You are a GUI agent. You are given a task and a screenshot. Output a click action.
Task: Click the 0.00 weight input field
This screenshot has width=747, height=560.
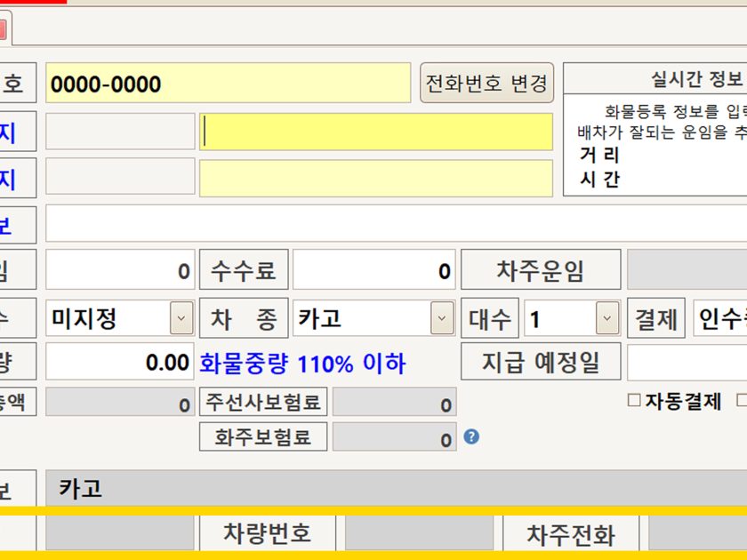click(119, 363)
